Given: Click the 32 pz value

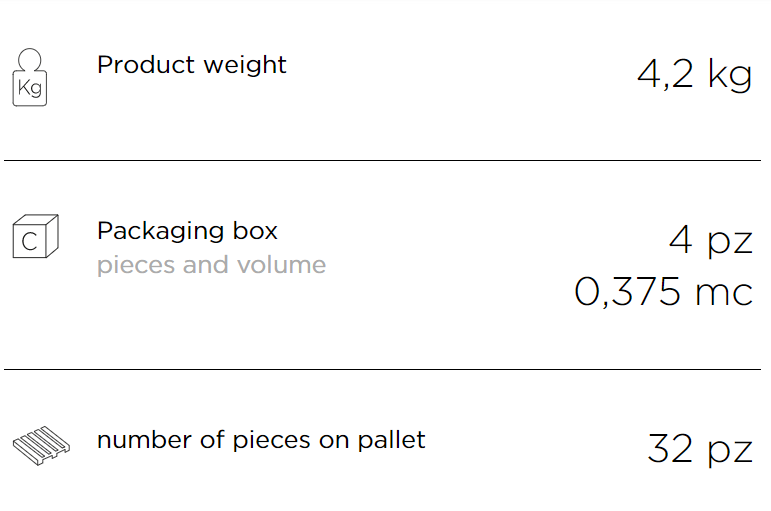Looking at the screenshot, I should click(700, 449).
